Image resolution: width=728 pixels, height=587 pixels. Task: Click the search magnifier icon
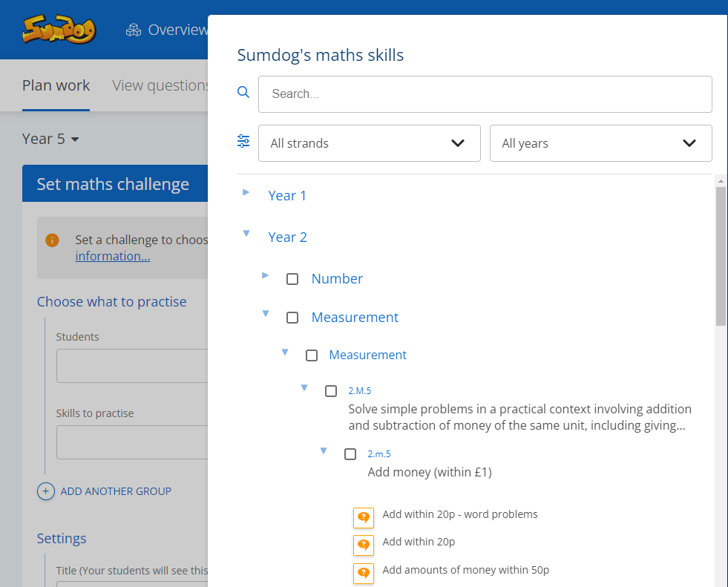click(x=243, y=93)
